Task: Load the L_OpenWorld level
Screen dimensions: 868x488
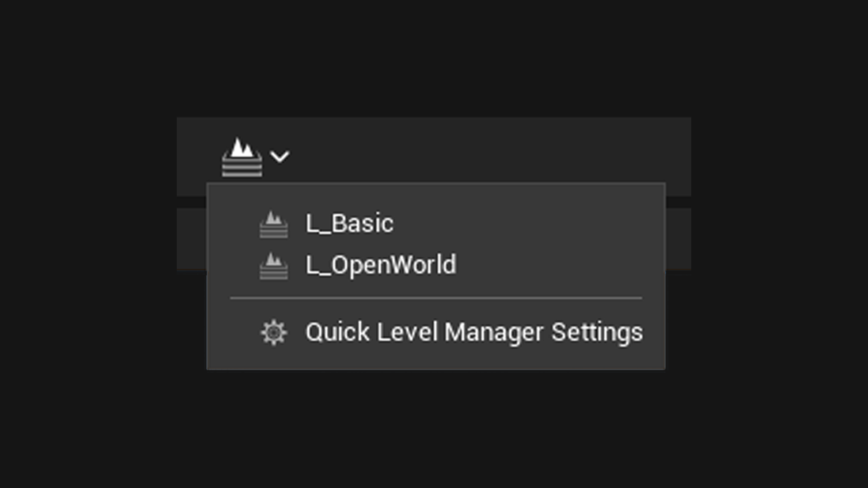Action: pos(436,265)
